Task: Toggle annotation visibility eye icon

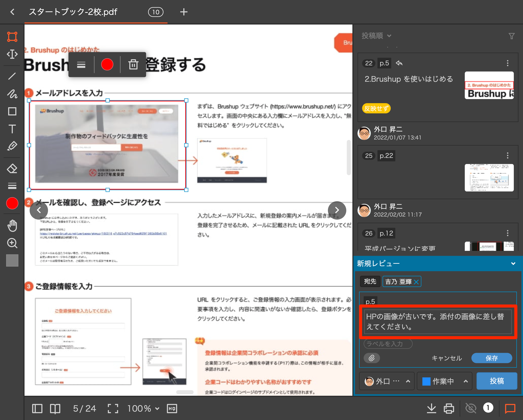Action: pos(471,409)
